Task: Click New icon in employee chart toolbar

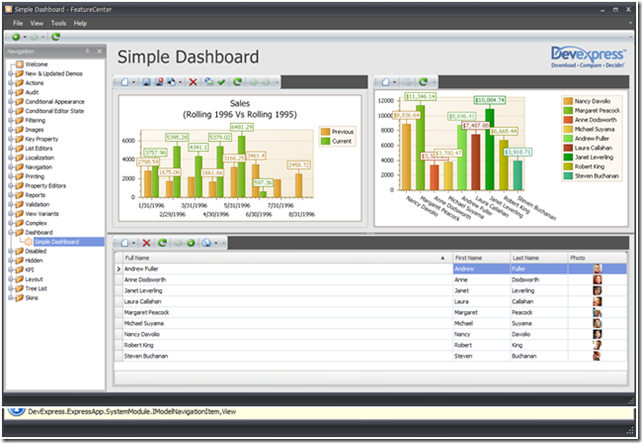Action: [x=385, y=82]
